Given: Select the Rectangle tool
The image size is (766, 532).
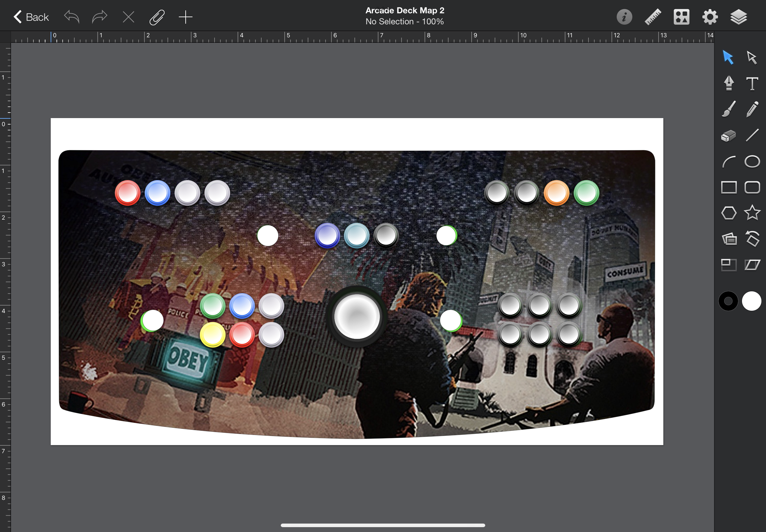Looking at the screenshot, I should pyautogui.click(x=729, y=187).
